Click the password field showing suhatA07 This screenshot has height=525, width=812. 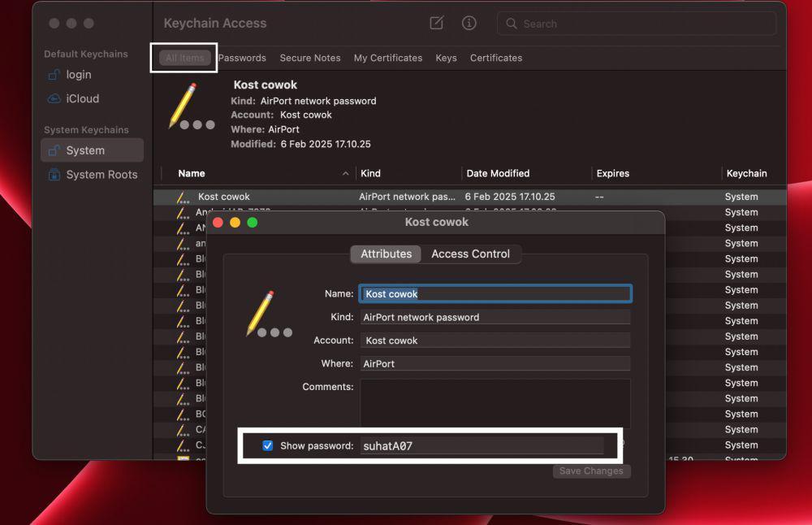click(x=482, y=445)
